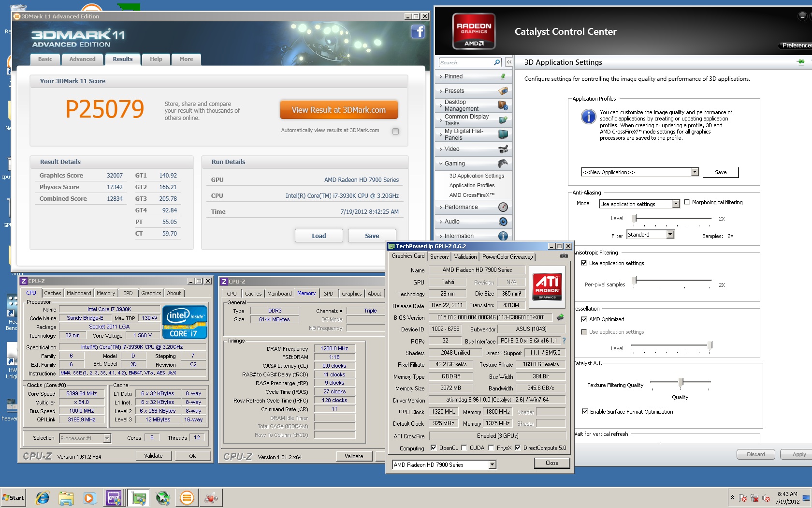Toggle the DirectCompute 5.0 checkbox
The image size is (812, 508).
(518, 448)
